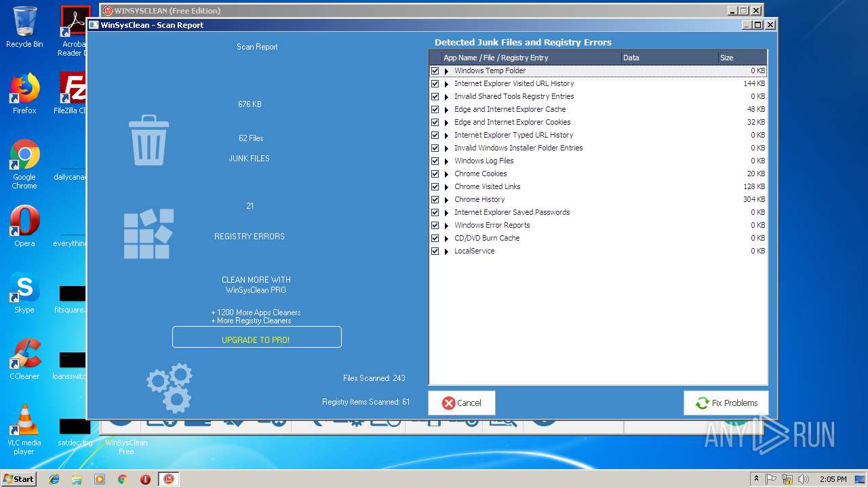The height and width of the screenshot is (488, 868).
Task: Select the CD/DVD Burn Cache row text
Action: pos(487,238)
